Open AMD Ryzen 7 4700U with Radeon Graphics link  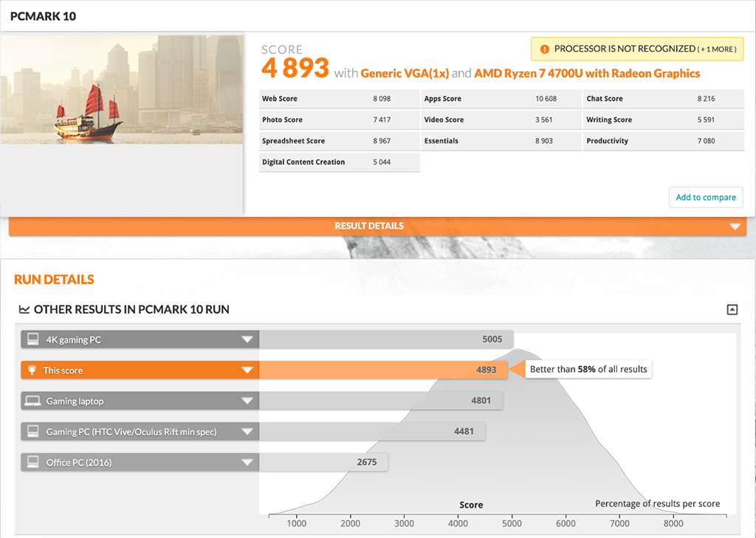(587, 73)
